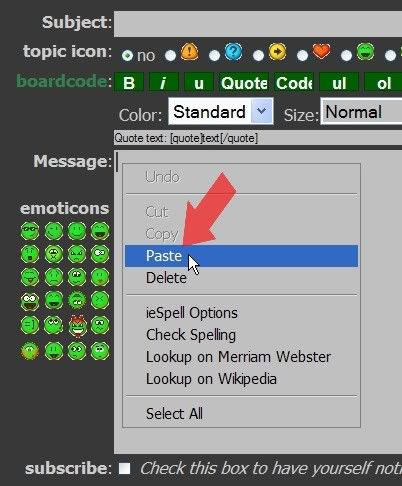This screenshot has width=402, height=486.
Task: Choose the yellow arrow topic icon
Action: pyautogui.click(x=278, y=52)
